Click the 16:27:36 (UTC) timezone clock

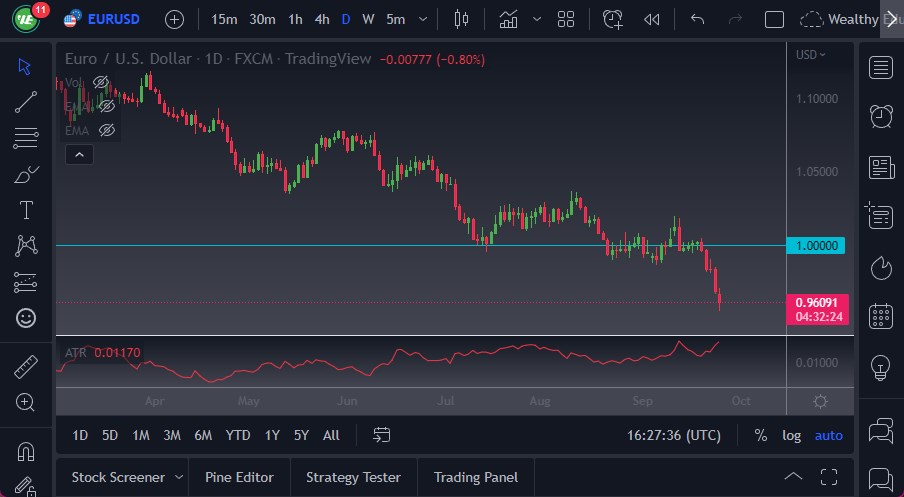point(673,435)
